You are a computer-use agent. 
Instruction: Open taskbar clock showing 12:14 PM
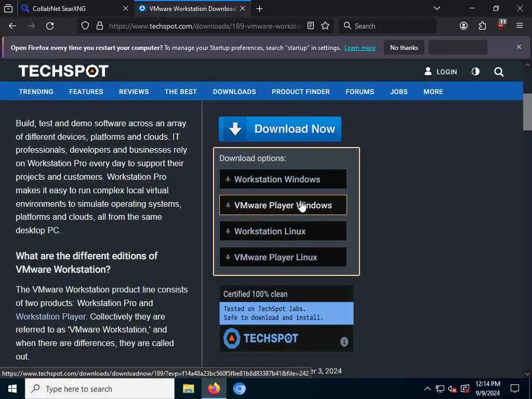pyautogui.click(x=487, y=389)
